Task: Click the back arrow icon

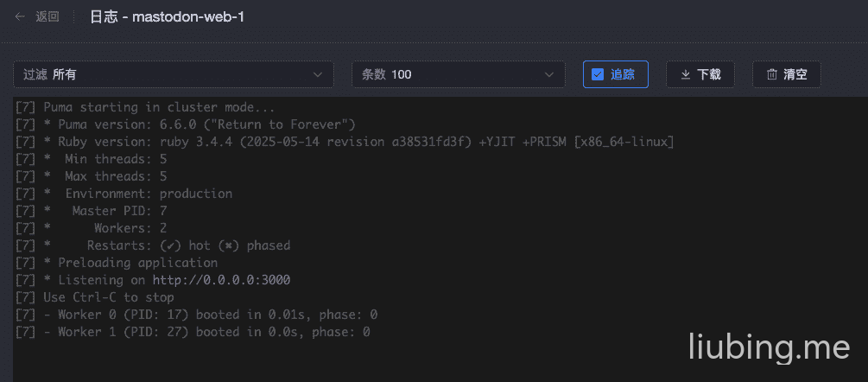Action: click(20, 16)
